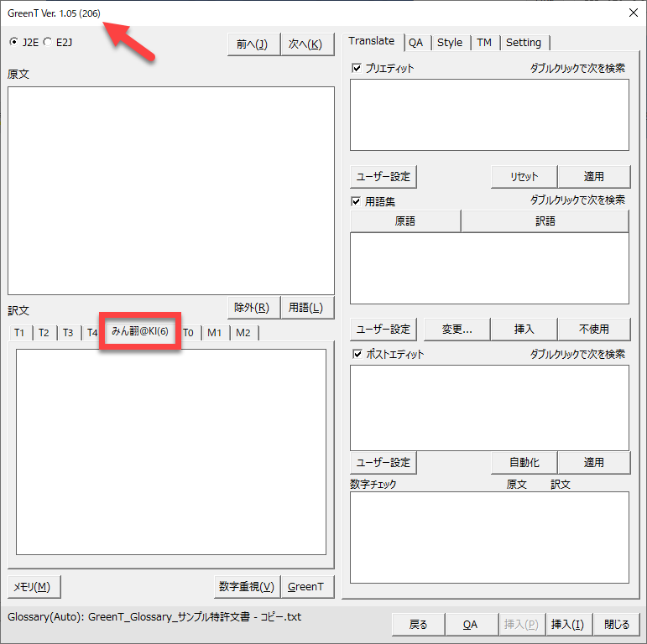Switch to the M1 translation tab

pos(215,333)
